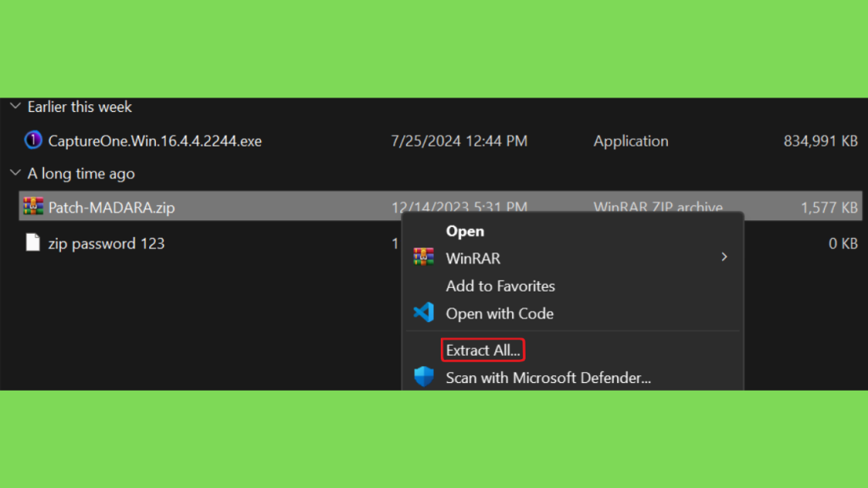Select Add to Favorites in context menu

tap(500, 286)
